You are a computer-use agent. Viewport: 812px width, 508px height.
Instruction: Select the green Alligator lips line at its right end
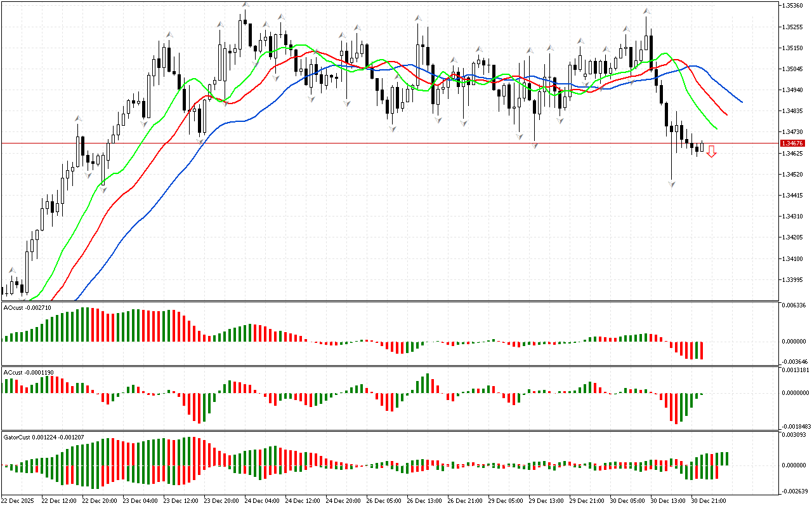point(716,128)
